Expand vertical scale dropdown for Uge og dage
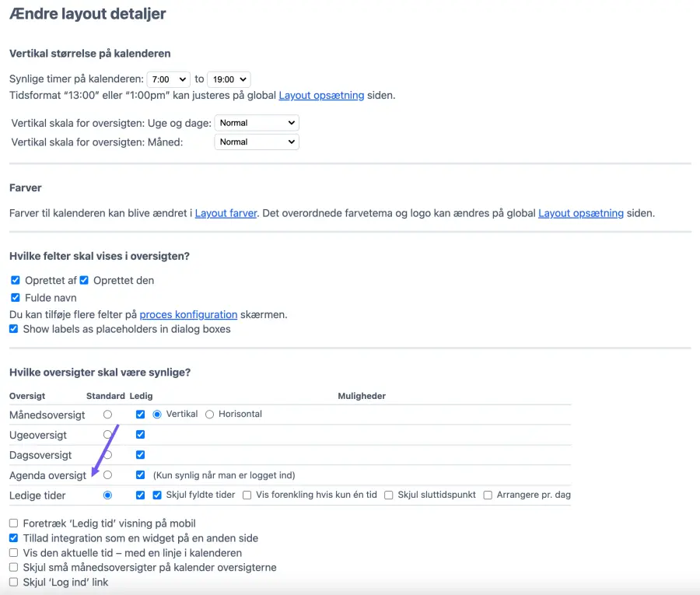700x595 pixels. click(256, 123)
